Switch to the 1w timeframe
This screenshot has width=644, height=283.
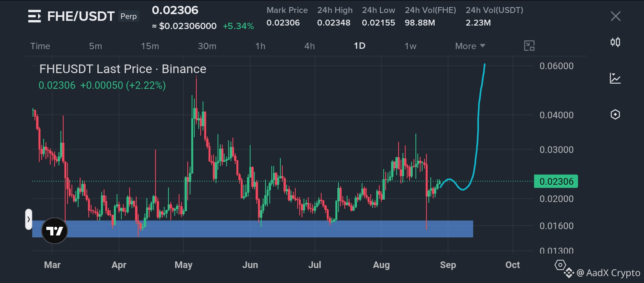[x=410, y=46]
